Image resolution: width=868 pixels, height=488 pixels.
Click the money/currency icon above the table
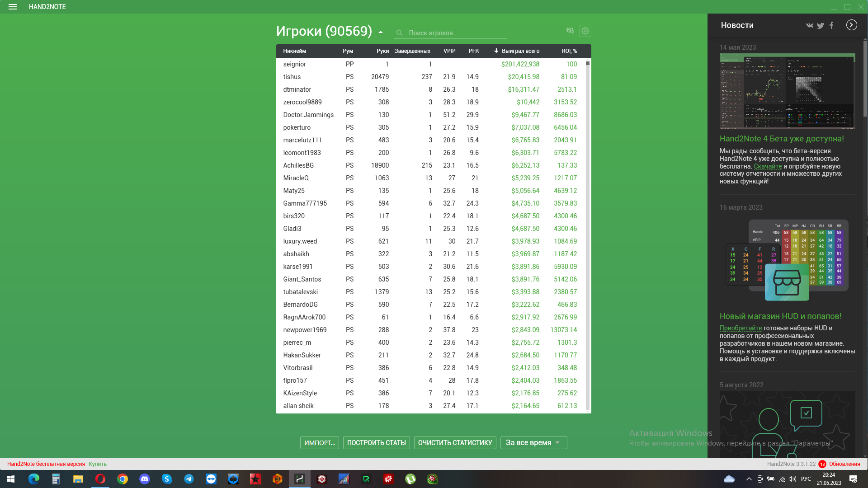(570, 31)
